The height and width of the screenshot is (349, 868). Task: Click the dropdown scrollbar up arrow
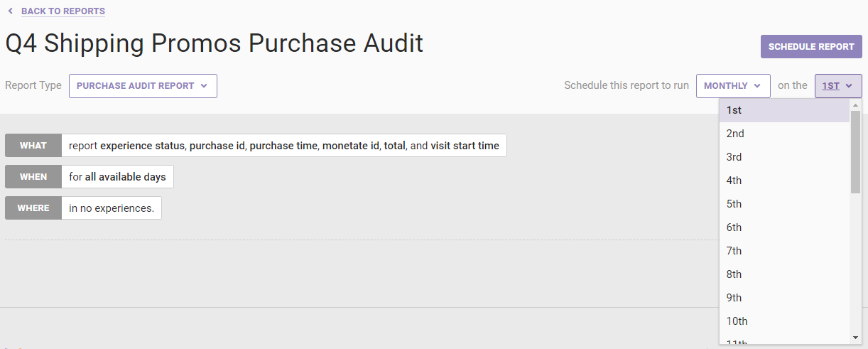[x=856, y=105]
